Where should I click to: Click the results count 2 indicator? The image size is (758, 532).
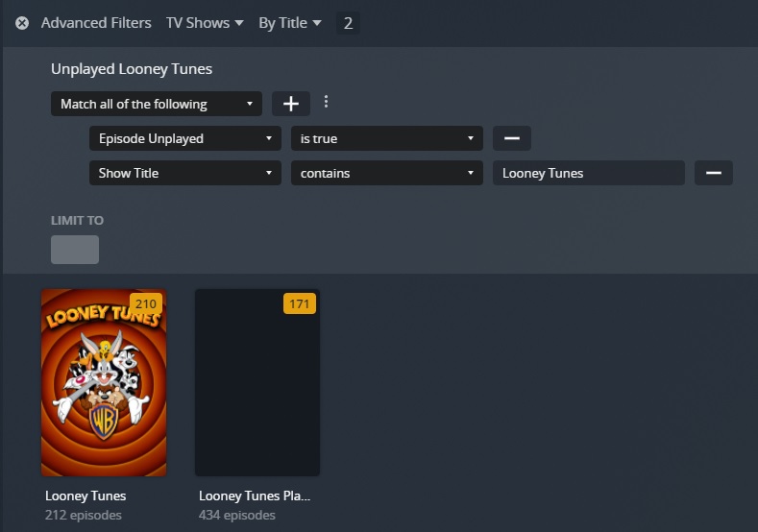[x=348, y=23]
